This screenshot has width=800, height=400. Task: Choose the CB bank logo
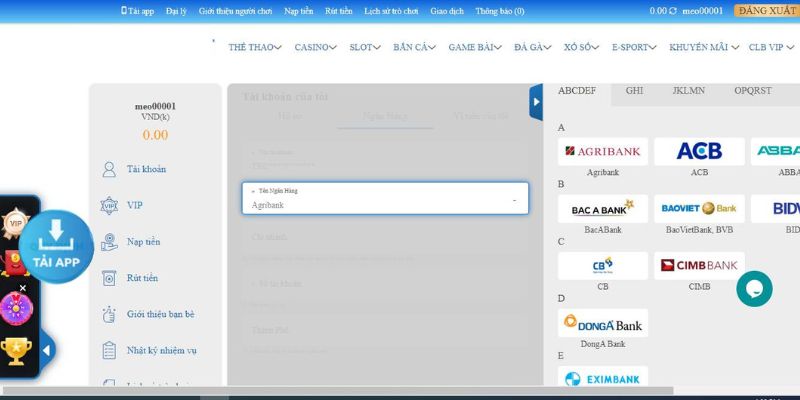tap(603, 266)
